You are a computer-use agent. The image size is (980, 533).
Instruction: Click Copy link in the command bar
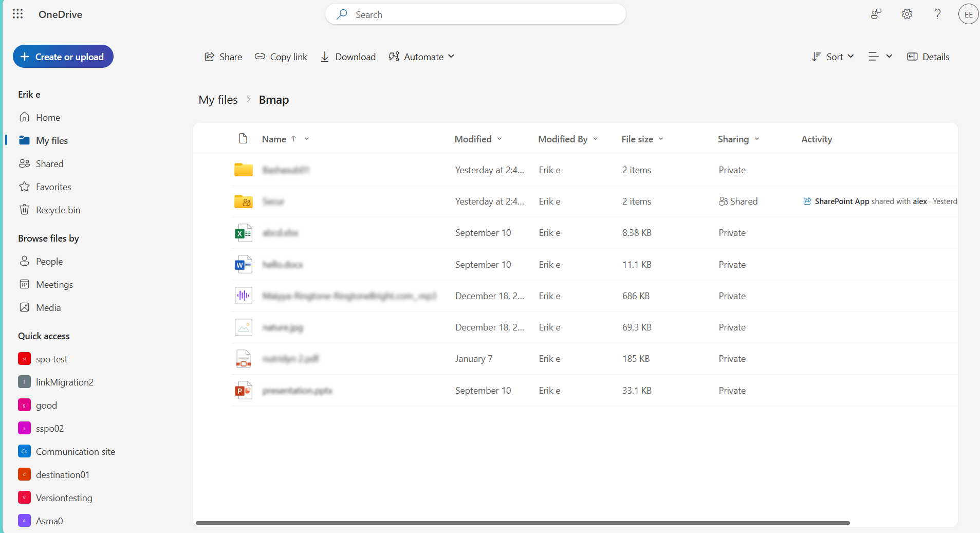pos(281,57)
